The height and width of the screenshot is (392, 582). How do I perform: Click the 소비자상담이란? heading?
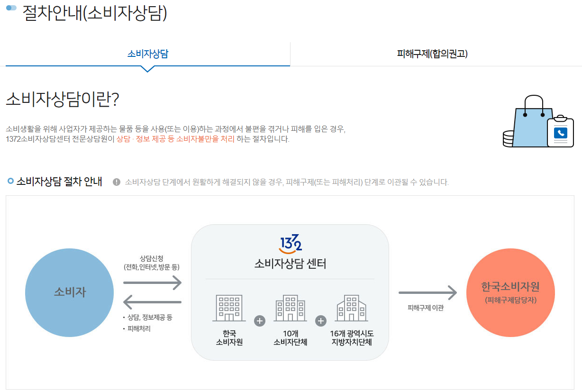(63, 99)
